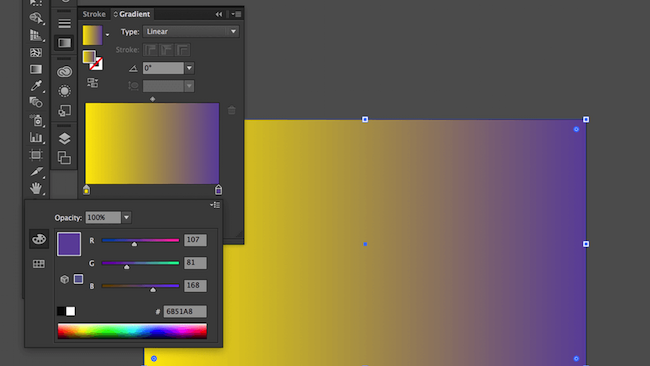Toggle the color mixer palette mode
Screen dimensions: 650x366
[x=39, y=239]
